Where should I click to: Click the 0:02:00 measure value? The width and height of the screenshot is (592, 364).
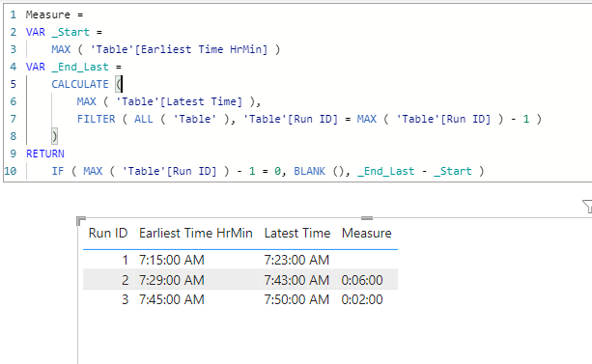362,299
